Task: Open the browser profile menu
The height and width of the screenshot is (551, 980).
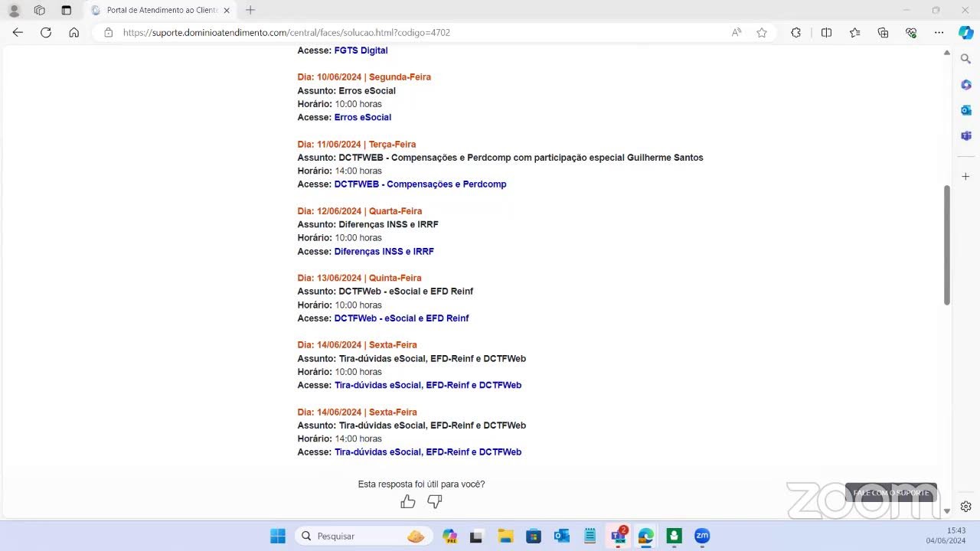Action: pyautogui.click(x=14, y=10)
